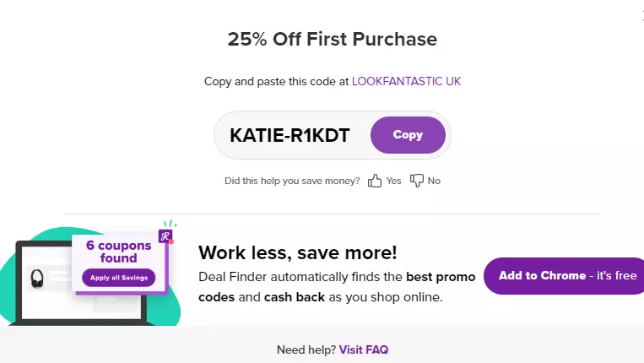Open the Visit FAQ link

pyautogui.click(x=364, y=349)
